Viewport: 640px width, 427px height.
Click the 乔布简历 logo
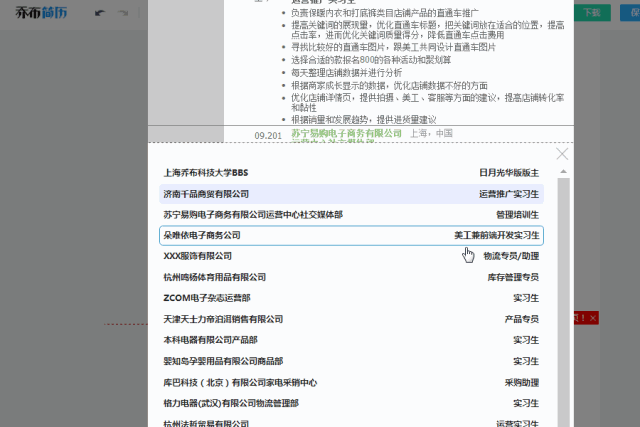37,13
